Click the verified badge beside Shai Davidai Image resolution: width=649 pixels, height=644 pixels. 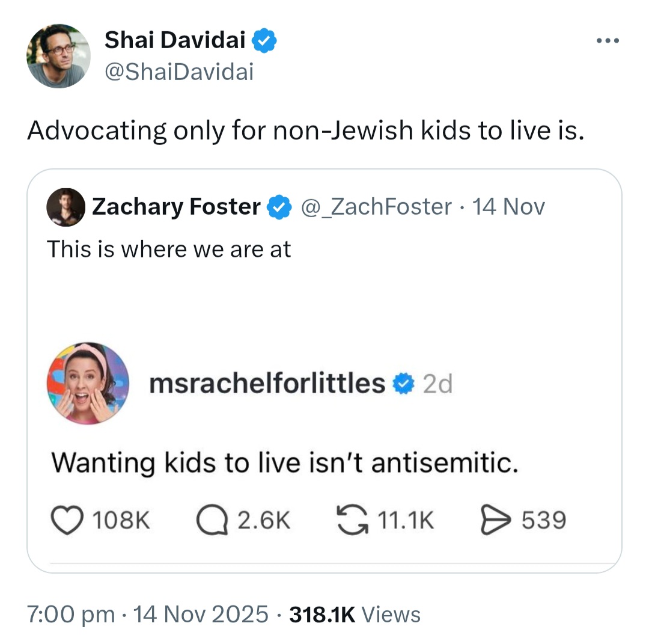click(x=264, y=40)
